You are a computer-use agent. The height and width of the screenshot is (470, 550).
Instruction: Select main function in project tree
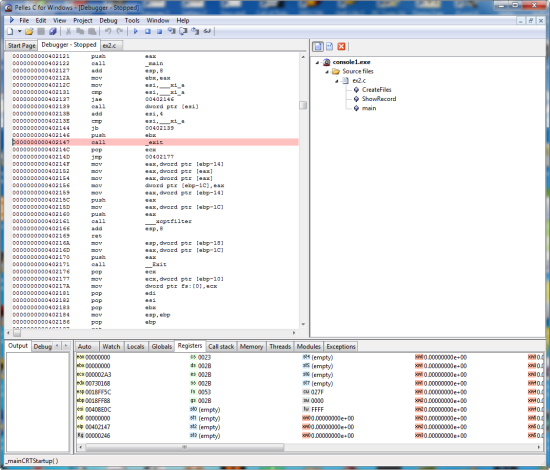click(x=369, y=108)
